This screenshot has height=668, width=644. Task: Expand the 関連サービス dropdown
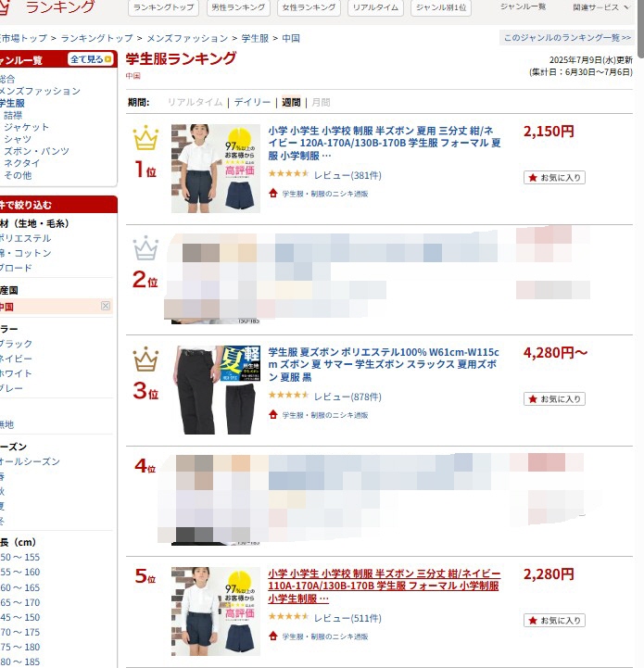click(601, 7)
